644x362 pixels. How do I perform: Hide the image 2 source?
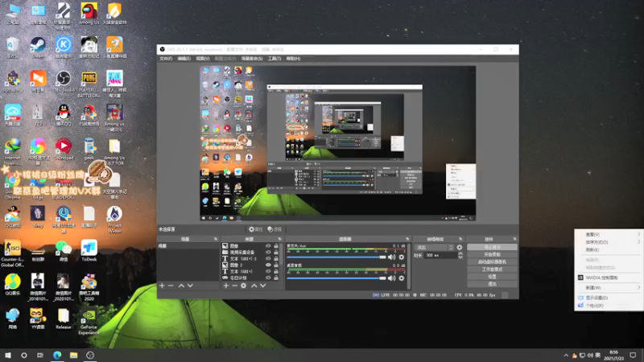point(268,265)
